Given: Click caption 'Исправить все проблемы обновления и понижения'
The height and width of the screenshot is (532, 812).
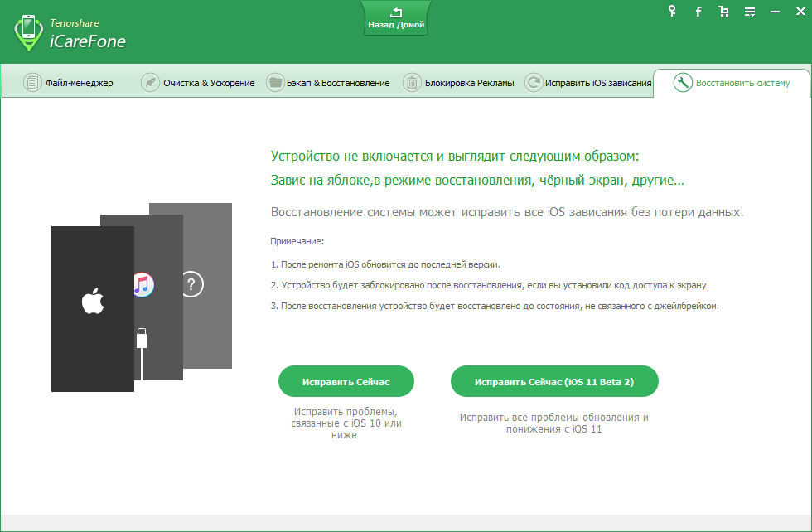Looking at the screenshot, I should coord(554,423).
